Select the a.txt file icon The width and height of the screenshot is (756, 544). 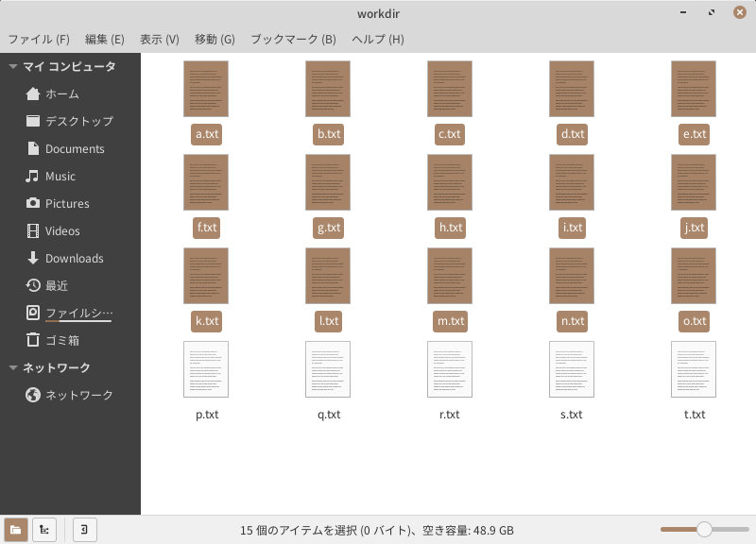click(x=206, y=89)
